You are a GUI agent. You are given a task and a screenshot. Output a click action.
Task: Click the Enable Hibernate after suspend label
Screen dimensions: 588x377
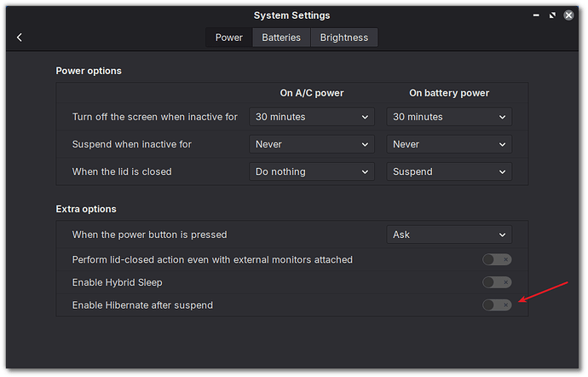pyautogui.click(x=142, y=304)
